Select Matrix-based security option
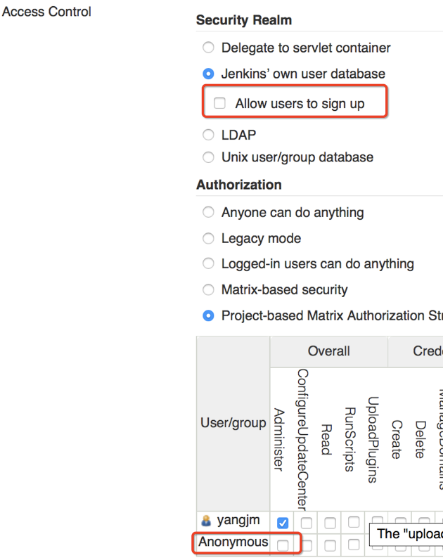 [208, 289]
